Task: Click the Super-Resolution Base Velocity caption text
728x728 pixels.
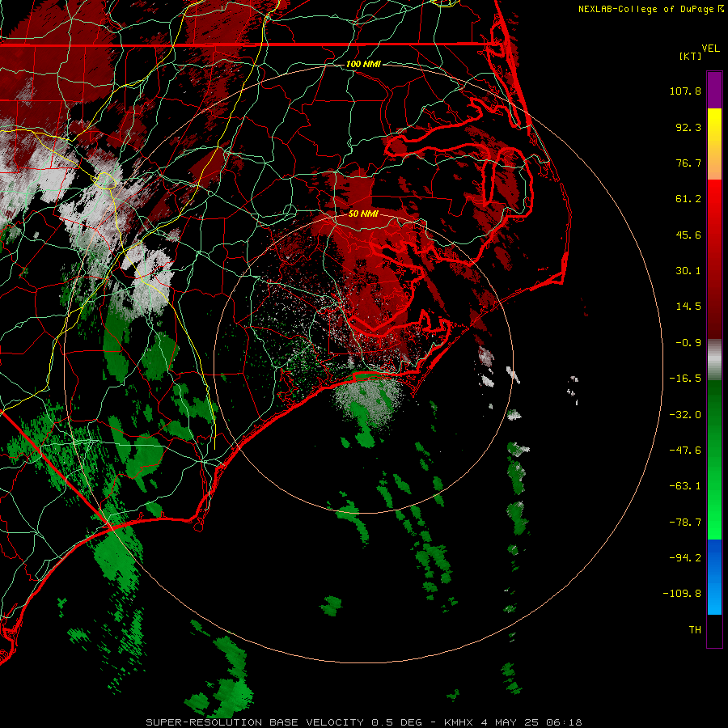Action: point(364,722)
